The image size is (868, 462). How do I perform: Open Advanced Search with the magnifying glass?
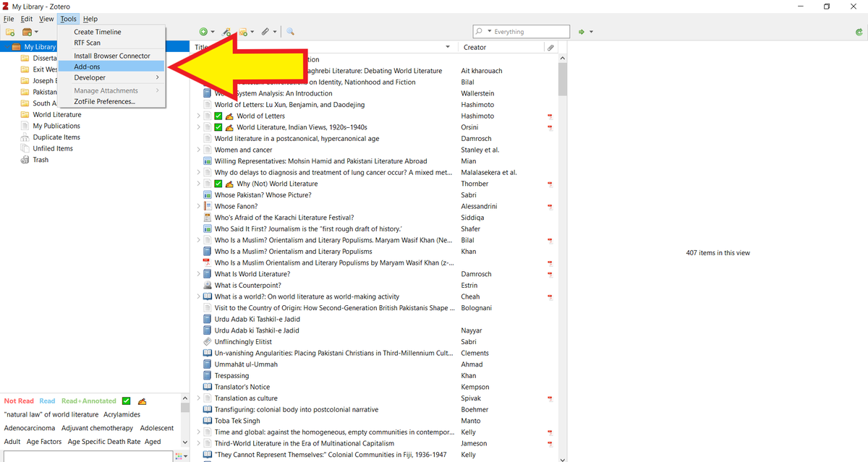coord(289,31)
